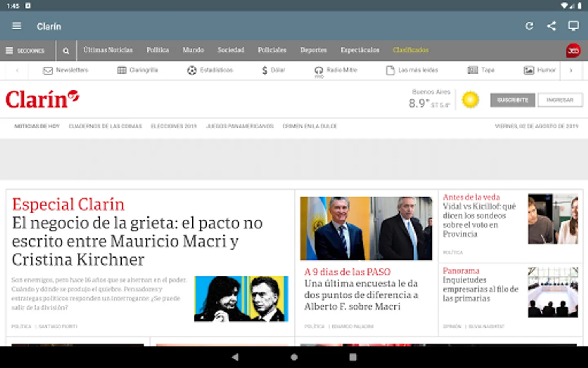Tap the share icon
Viewport: 588px width, 368px height.
click(551, 26)
